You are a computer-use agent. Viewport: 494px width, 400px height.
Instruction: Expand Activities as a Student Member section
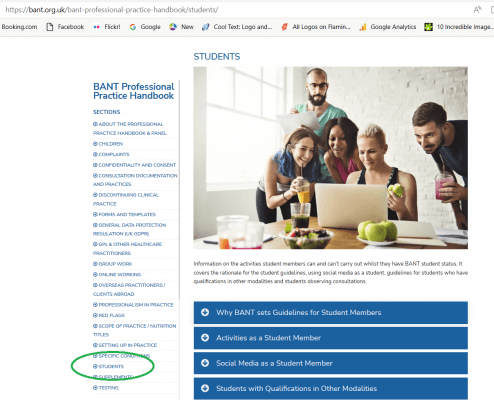coord(331,338)
